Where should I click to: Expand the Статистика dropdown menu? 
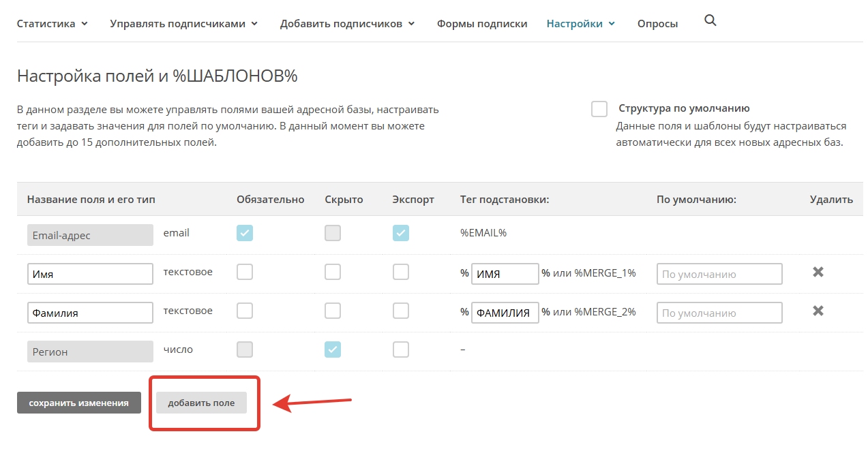pyautogui.click(x=53, y=24)
